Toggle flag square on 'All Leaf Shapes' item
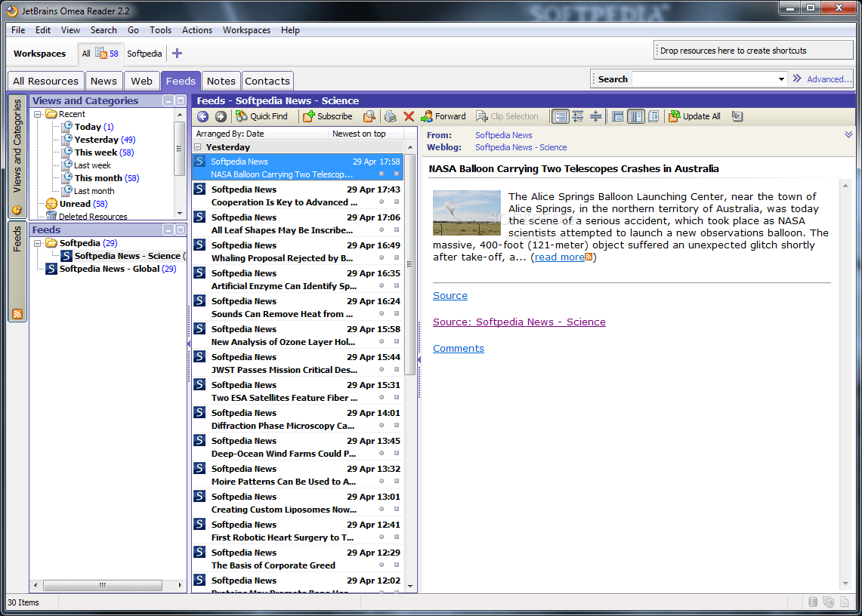Image resolution: width=862 pixels, height=616 pixels. click(397, 230)
